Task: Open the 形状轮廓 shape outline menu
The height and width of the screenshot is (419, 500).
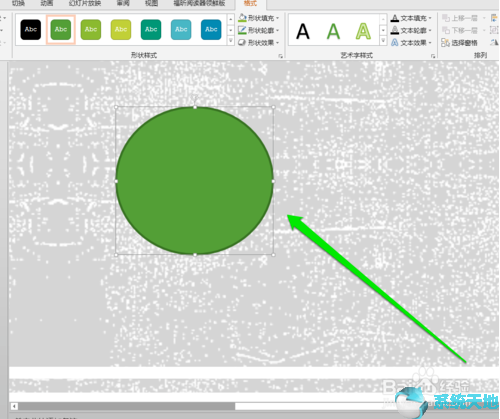Action: (259, 30)
